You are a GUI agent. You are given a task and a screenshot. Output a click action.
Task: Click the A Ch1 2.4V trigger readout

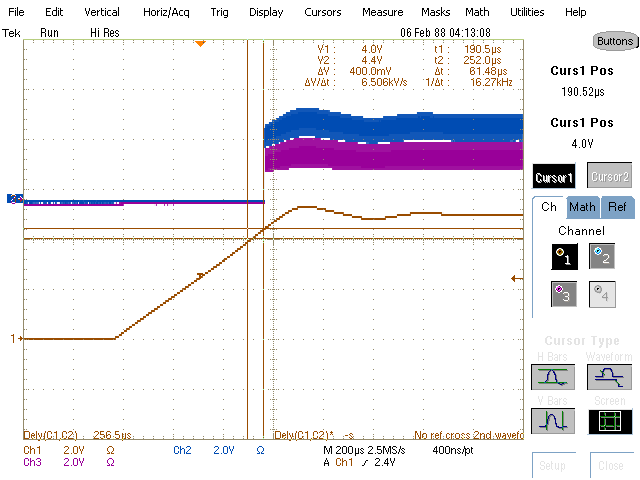tap(359, 462)
